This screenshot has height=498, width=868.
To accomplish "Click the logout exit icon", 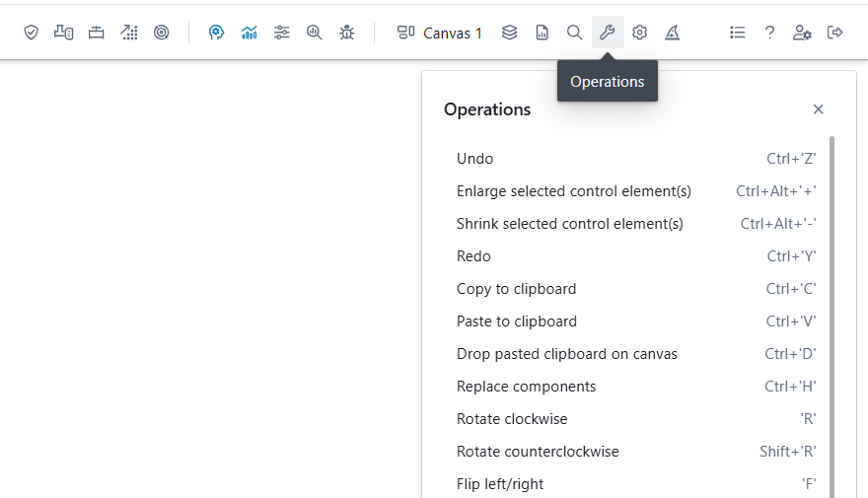I will point(835,33).
